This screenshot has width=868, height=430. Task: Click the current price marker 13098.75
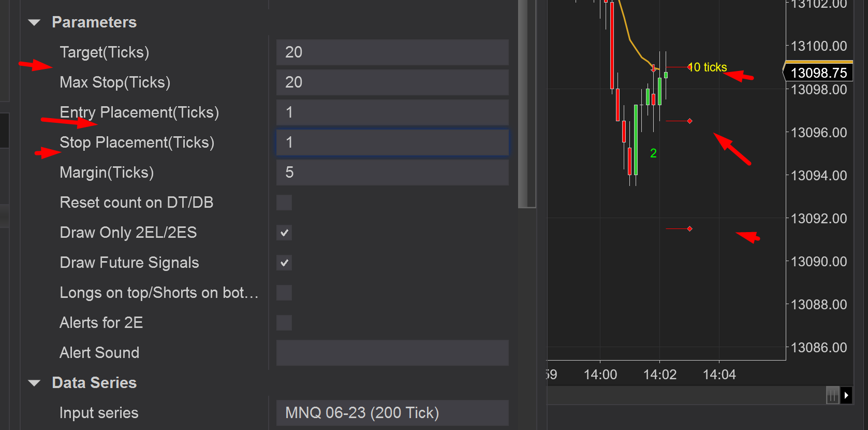[819, 73]
